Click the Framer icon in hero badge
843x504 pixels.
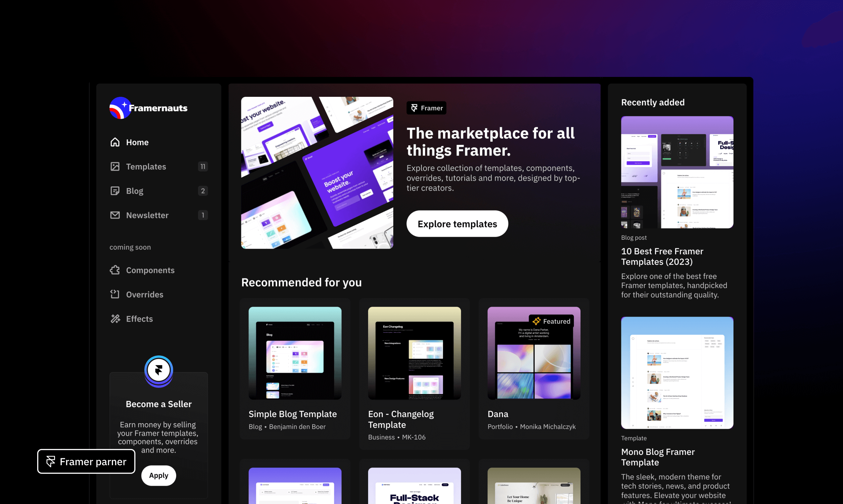(x=414, y=108)
